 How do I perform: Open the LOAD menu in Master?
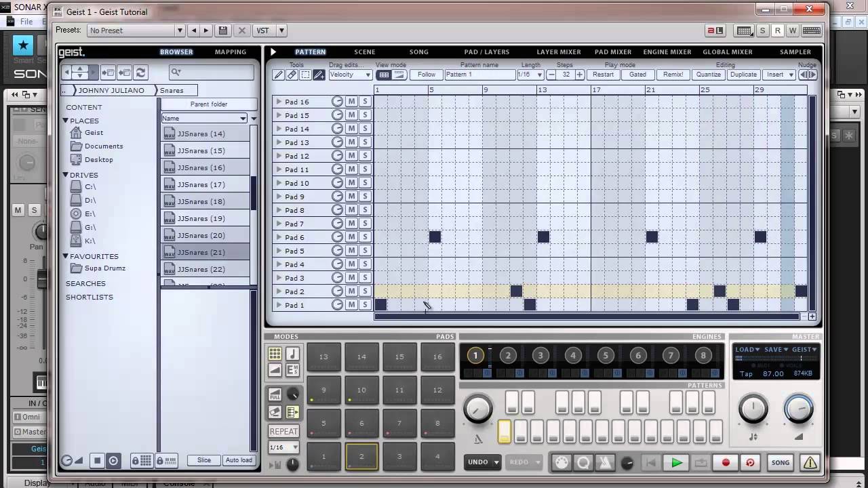(747, 350)
